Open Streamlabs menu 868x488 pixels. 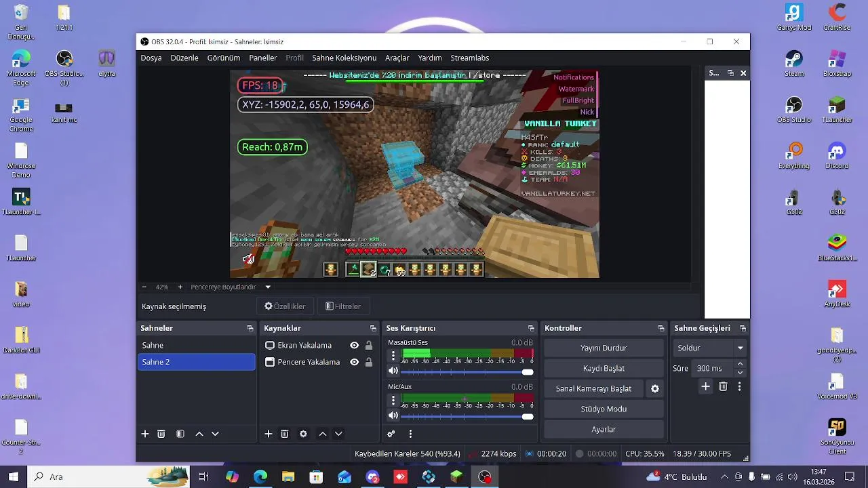click(x=470, y=58)
